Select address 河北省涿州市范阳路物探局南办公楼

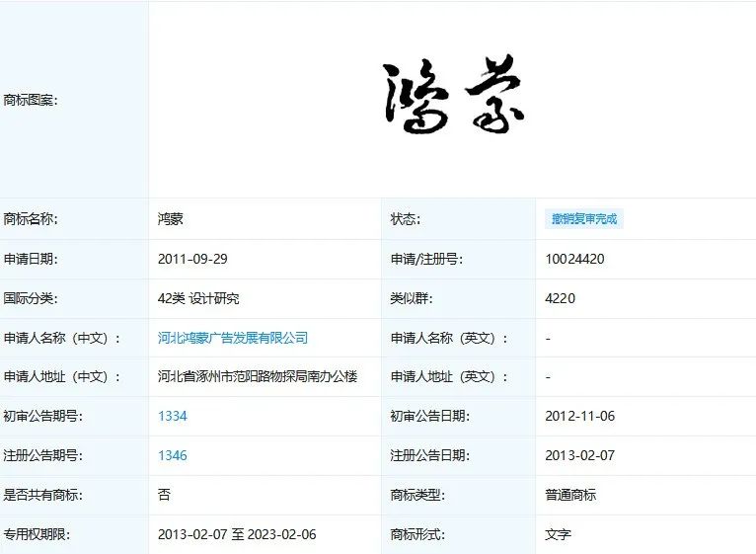pos(258,376)
